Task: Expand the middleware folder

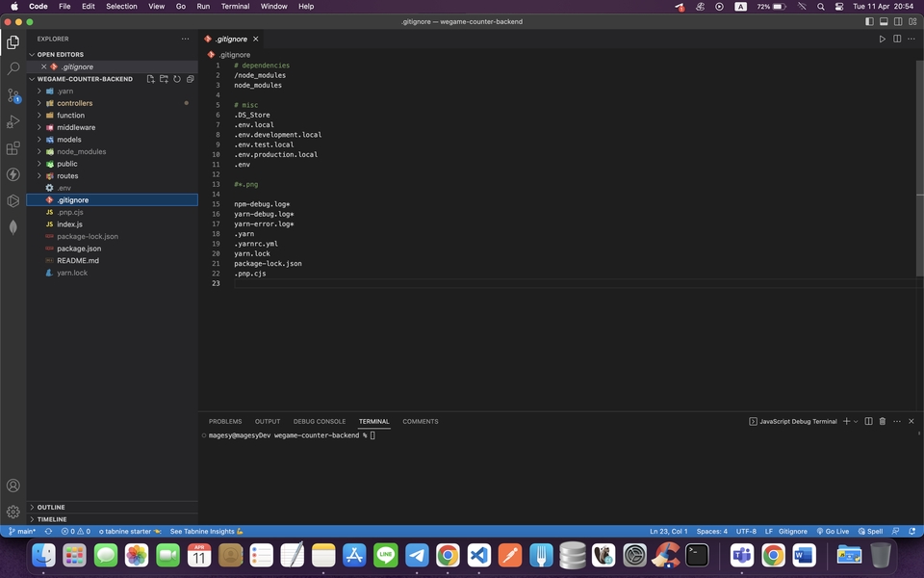Action: pyautogui.click(x=112, y=127)
